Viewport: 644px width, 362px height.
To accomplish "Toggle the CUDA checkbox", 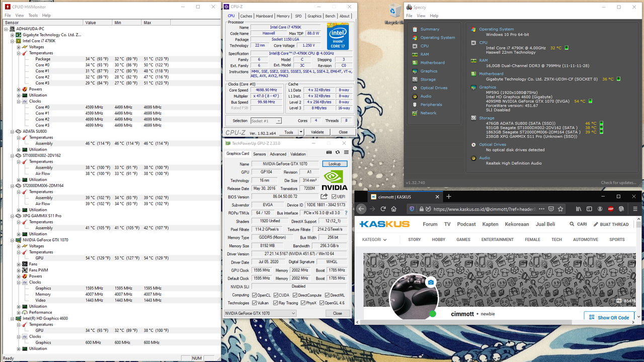I will (x=275, y=295).
